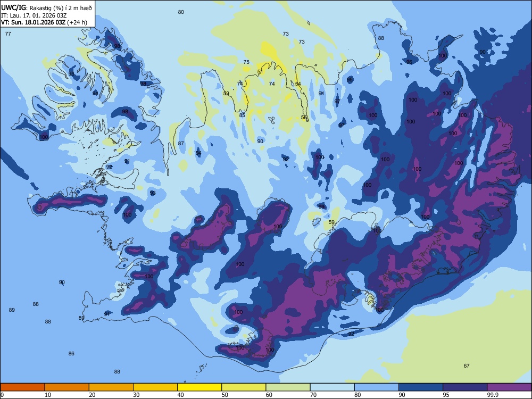This screenshot has width=532, height=399.
Task: Select the 50–60 pale yellow legend swatch
Action: pos(244,387)
